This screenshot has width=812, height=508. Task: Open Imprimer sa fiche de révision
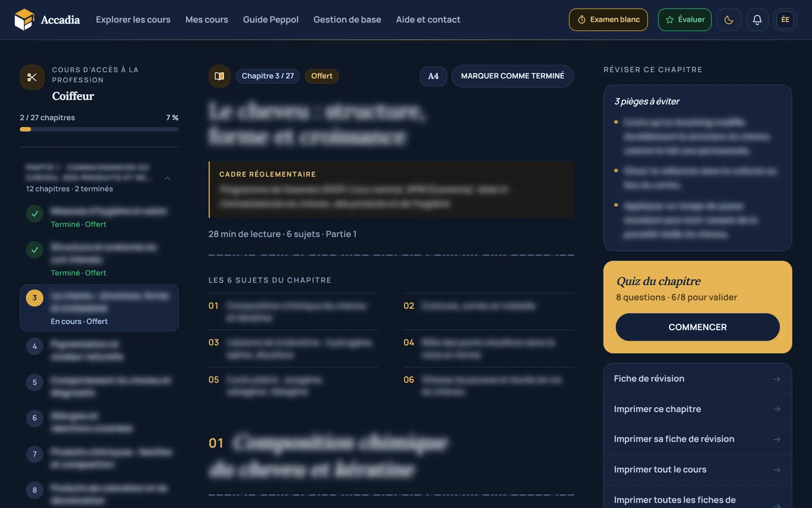point(697,439)
